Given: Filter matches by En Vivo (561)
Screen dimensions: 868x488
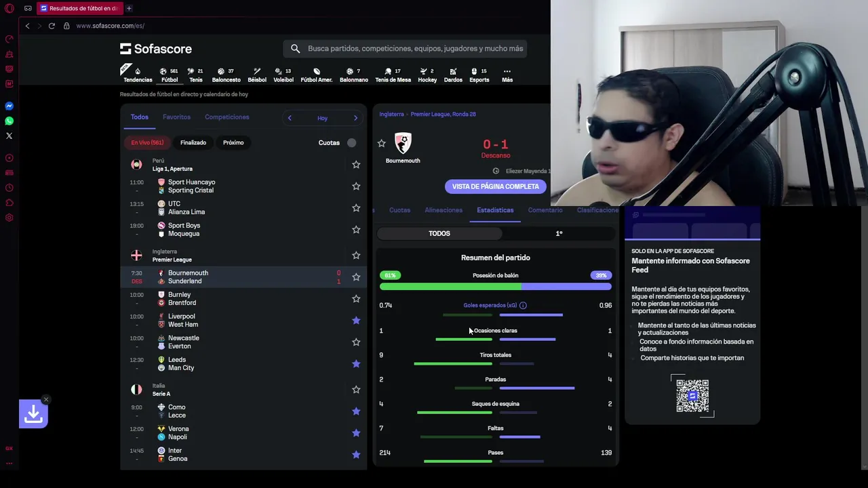Looking at the screenshot, I should (x=147, y=142).
